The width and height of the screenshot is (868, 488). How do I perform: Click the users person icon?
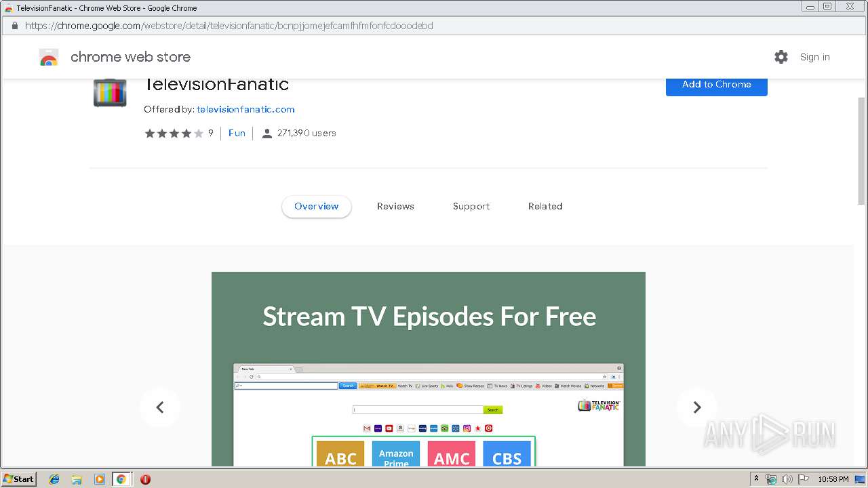pyautogui.click(x=267, y=134)
